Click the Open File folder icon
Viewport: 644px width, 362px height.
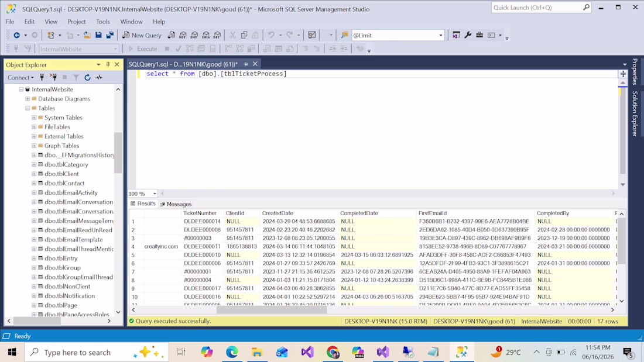(87, 35)
